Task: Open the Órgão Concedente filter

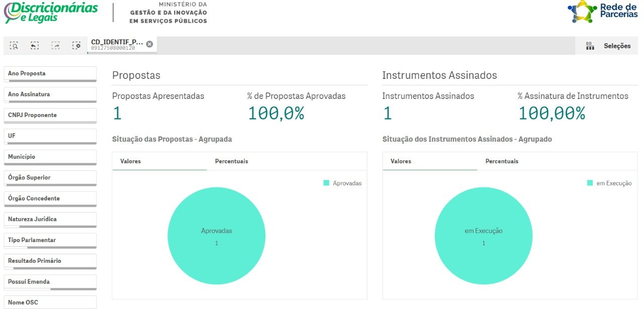Action: pyautogui.click(x=50, y=198)
